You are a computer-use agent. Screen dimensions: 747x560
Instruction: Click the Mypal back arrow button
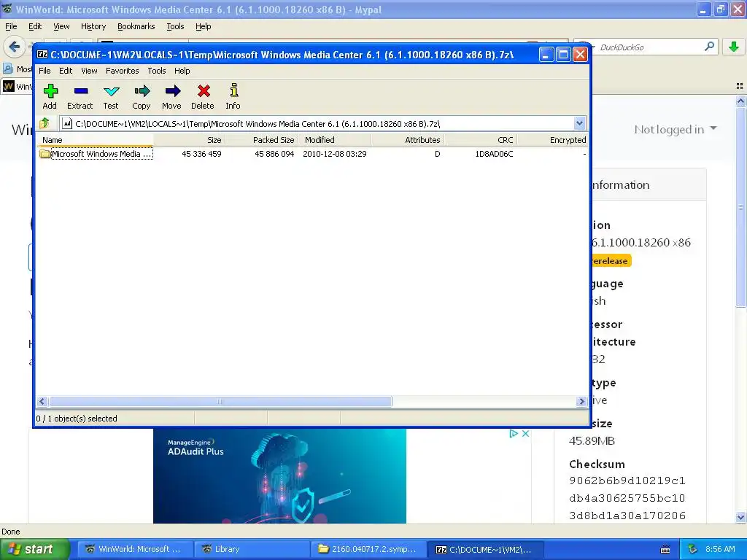15,47
